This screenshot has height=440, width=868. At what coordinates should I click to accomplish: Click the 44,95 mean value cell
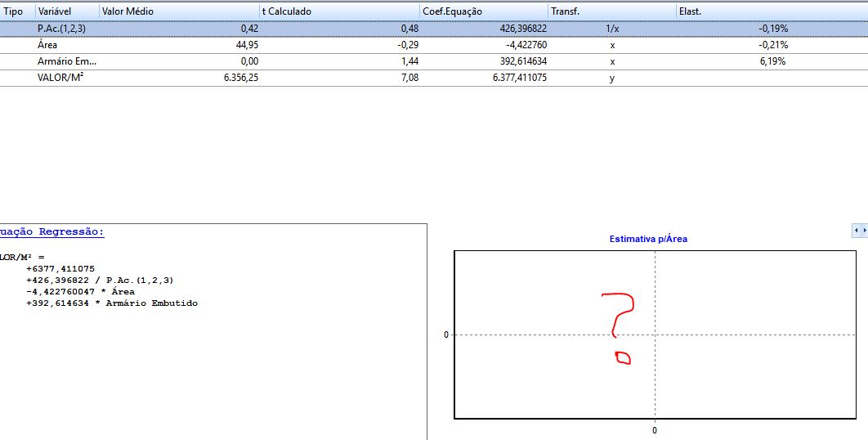pos(247,45)
